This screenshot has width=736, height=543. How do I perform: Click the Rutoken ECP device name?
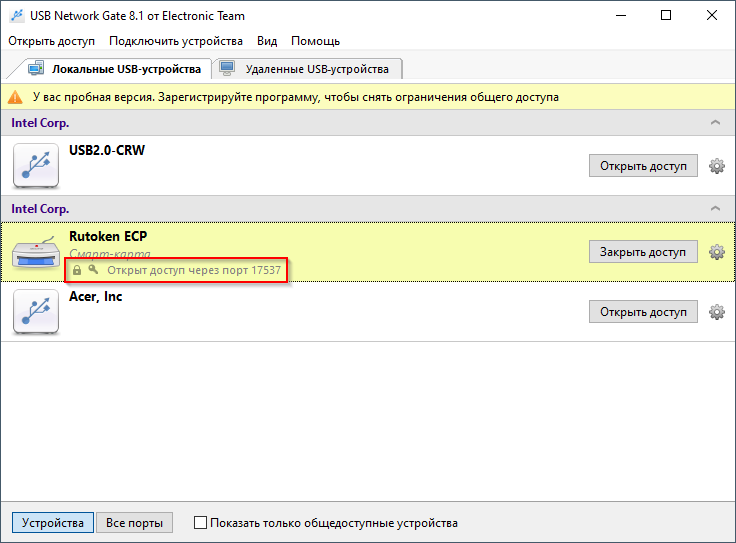[108, 236]
